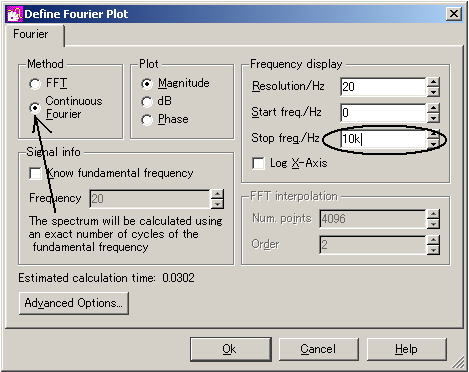
Task: Switch to the Fourier tab
Action: click(31, 34)
